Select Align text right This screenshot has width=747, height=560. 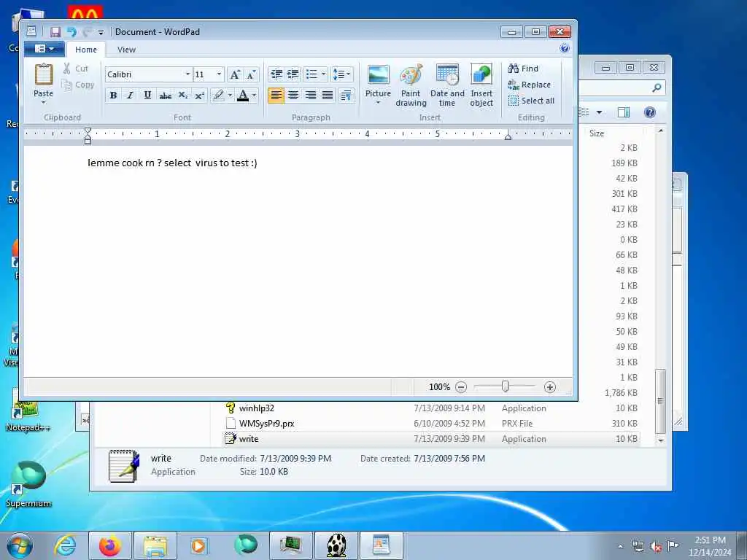click(311, 96)
